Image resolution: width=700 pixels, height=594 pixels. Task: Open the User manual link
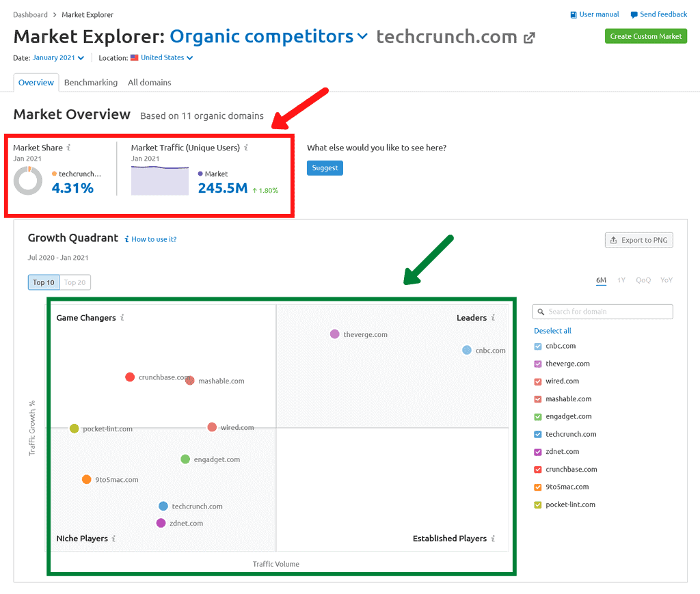coord(599,14)
